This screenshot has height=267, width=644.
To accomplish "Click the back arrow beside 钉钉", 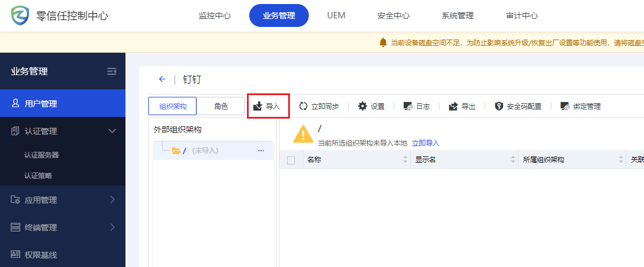I will (162, 80).
